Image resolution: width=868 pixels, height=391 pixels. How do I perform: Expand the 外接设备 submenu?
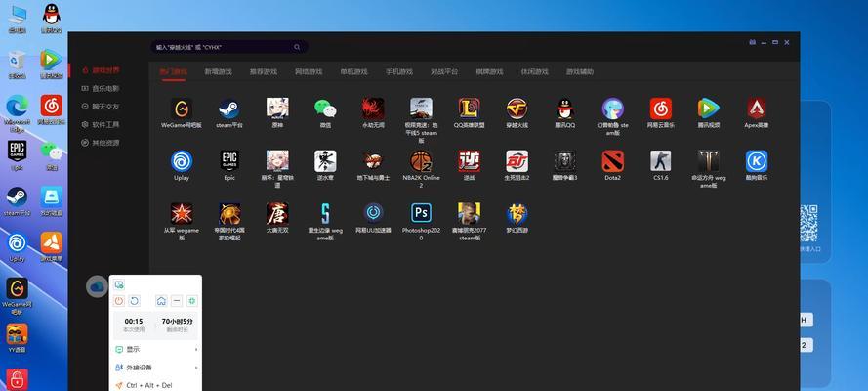[x=156, y=368]
